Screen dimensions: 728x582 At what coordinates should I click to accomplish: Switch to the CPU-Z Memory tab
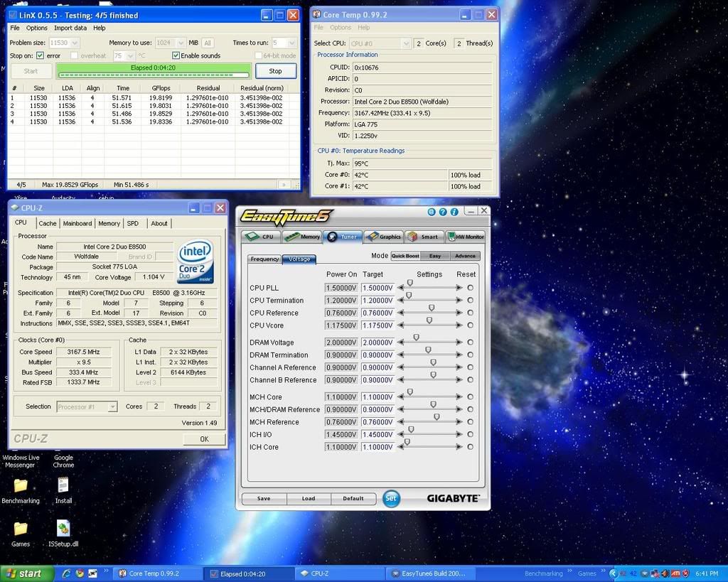click(109, 223)
